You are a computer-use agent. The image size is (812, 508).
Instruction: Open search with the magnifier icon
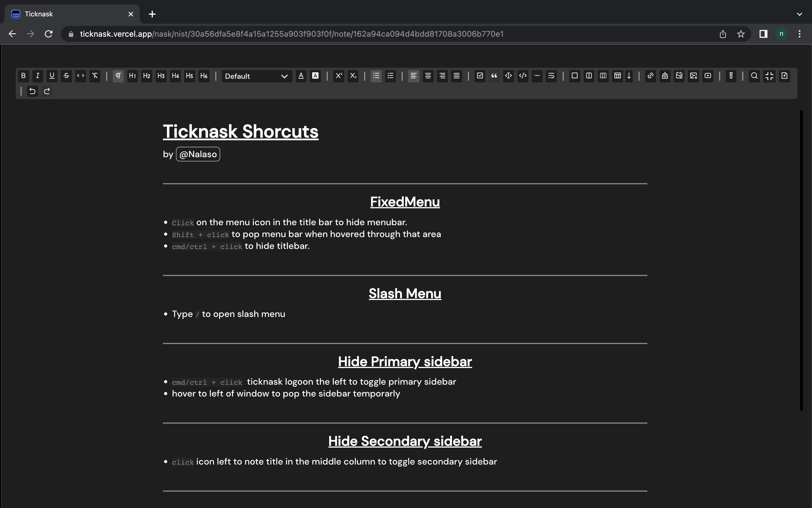click(x=754, y=76)
